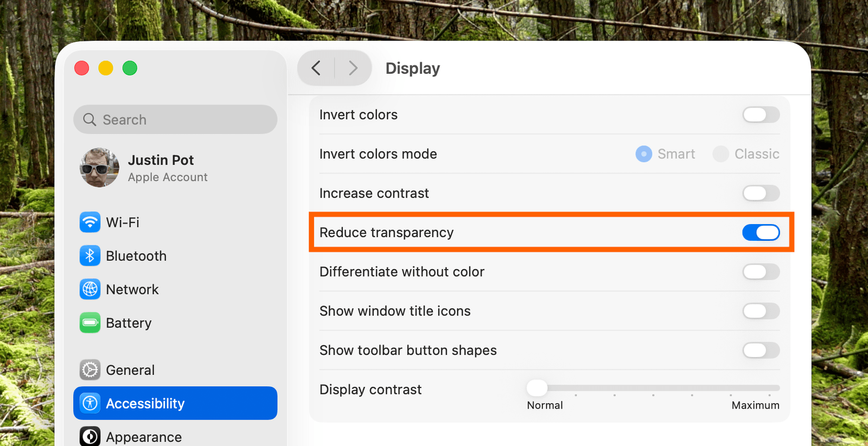Open the Wi-Fi settings icon
Screen dimensions: 868x446
pyautogui.click(x=90, y=222)
